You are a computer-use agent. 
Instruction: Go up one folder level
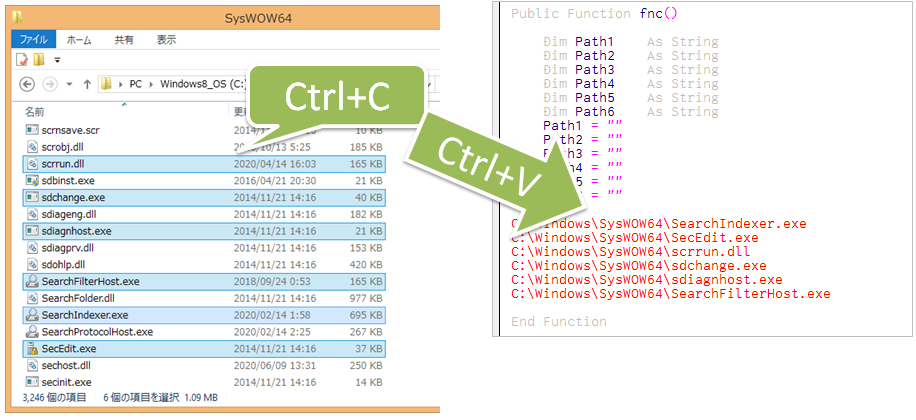[88, 83]
